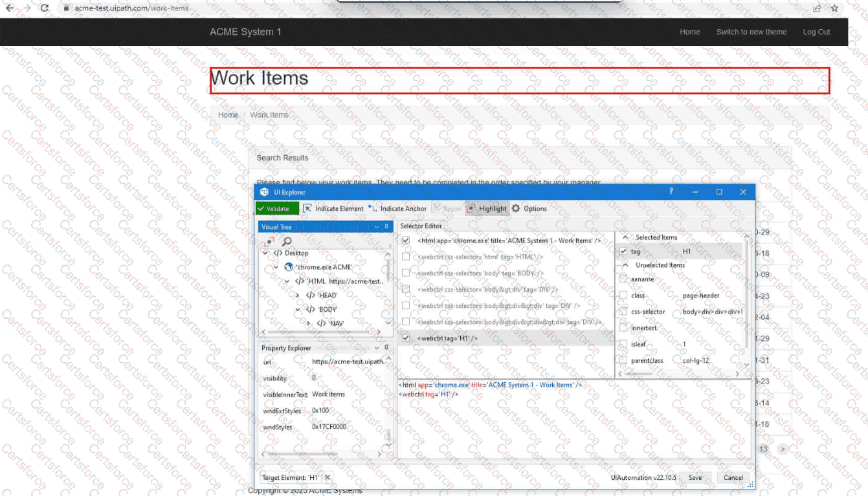Click the Home breadcrumb link
The image size is (868, 496).
228,115
